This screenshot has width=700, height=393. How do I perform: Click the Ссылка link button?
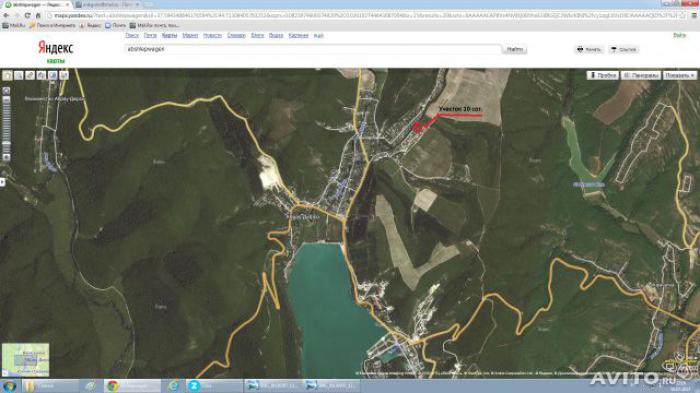pos(623,49)
